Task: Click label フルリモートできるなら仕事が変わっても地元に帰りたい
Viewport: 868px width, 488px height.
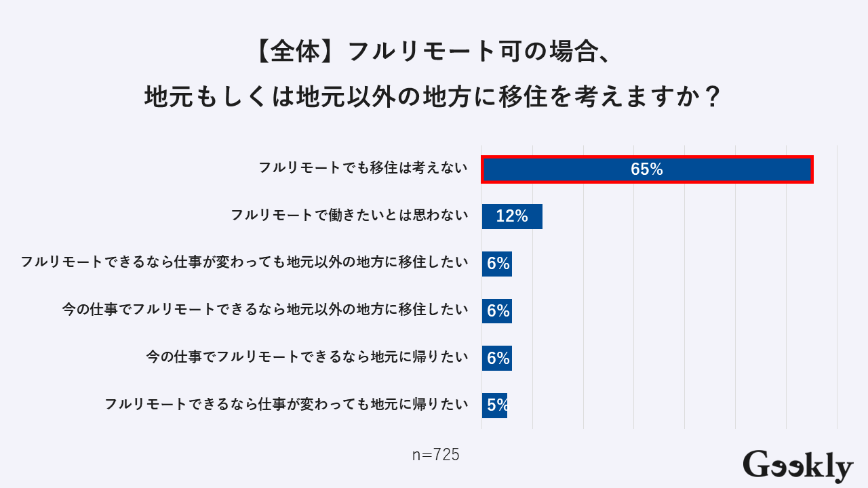Action: [x=286, y=405]
